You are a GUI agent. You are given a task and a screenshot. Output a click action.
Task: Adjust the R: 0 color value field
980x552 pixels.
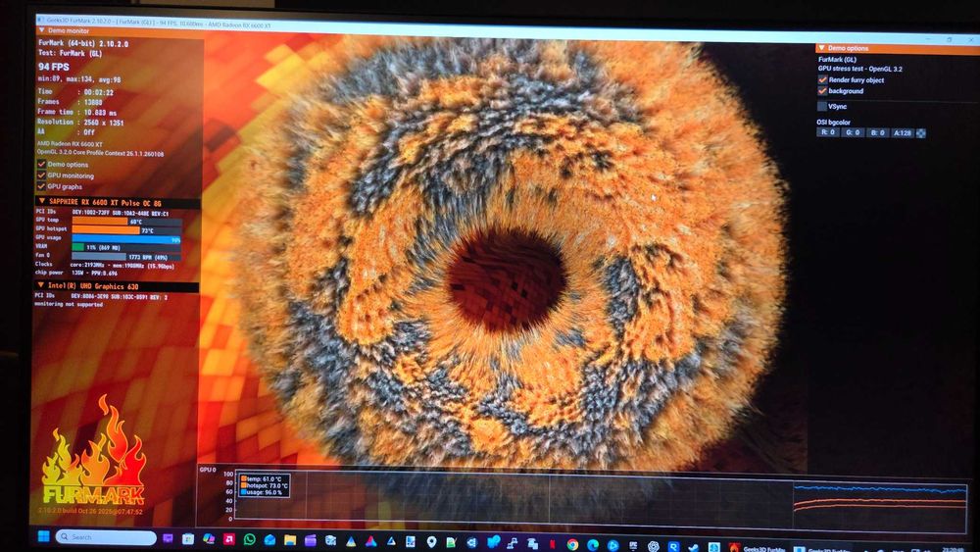pos(827,132)
